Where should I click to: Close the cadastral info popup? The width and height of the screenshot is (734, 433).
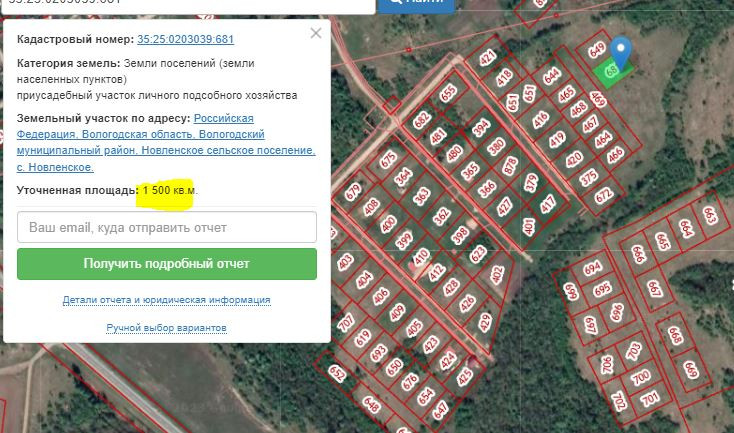pos(316,33)
